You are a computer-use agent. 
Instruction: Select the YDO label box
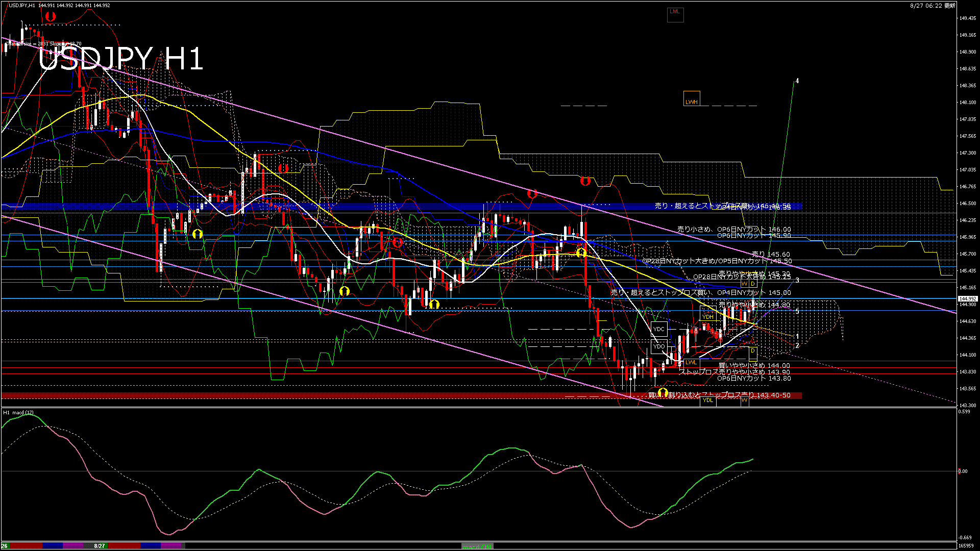(659, 346)
